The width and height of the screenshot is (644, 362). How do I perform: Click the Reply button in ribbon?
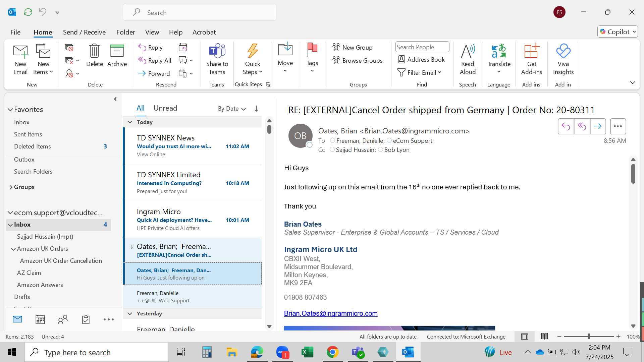(151, 47)
